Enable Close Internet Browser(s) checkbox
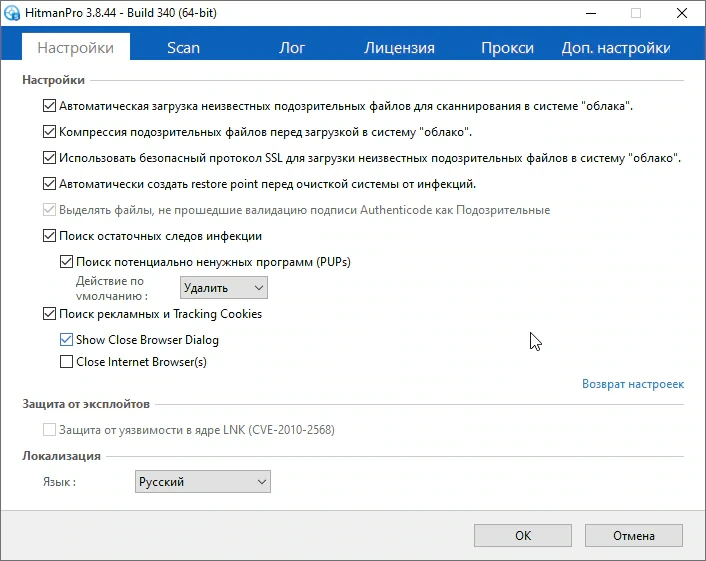Viewport: 706px width, 561px height. tap(66, 362)
